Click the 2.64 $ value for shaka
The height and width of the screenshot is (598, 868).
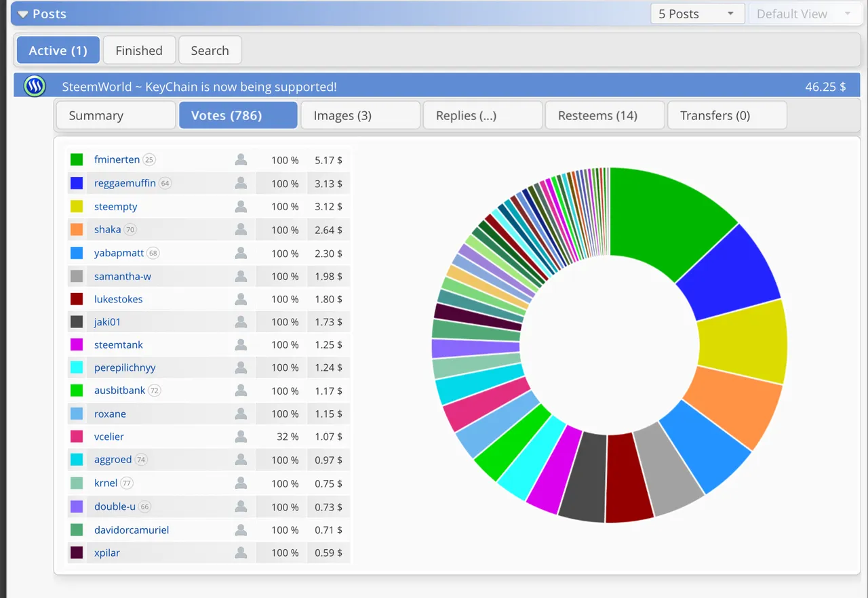328,230
